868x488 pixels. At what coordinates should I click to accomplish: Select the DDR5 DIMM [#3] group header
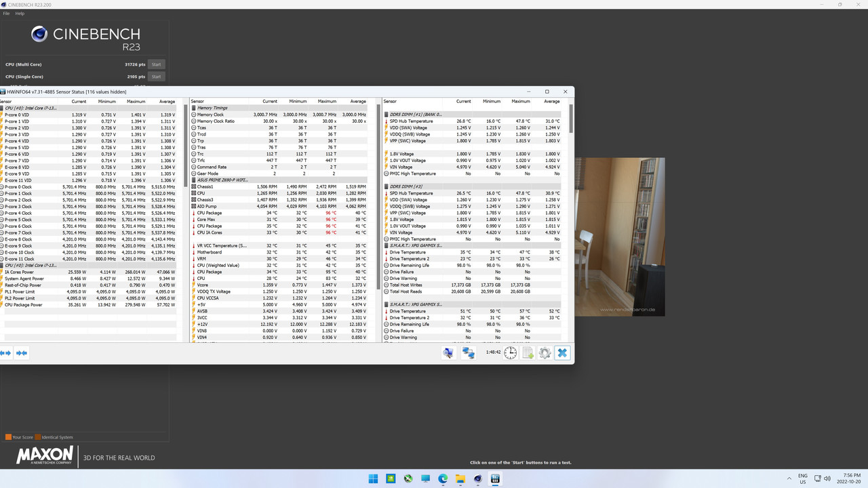[x=472, y=186]
